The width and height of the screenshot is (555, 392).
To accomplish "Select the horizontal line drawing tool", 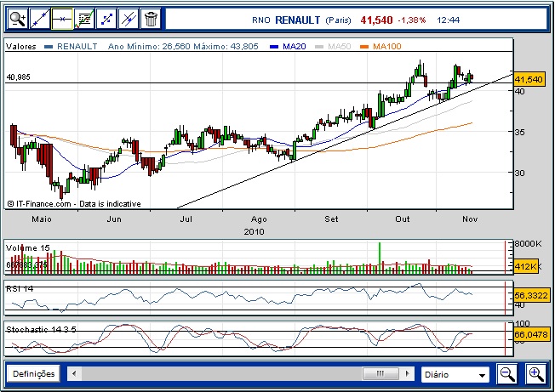I will click(62, 19).
